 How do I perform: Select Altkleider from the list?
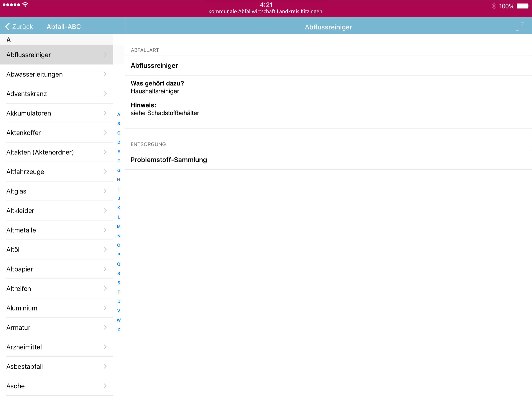(x=56, y=211)
